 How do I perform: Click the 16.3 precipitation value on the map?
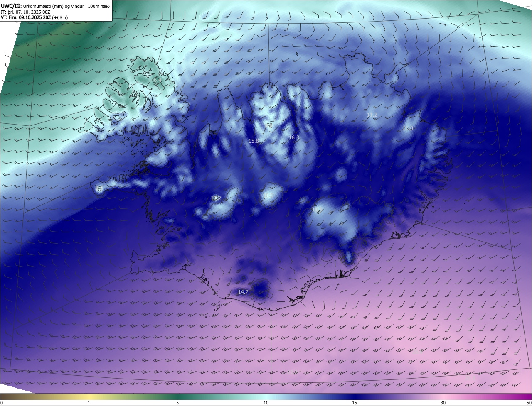(294, 137)
